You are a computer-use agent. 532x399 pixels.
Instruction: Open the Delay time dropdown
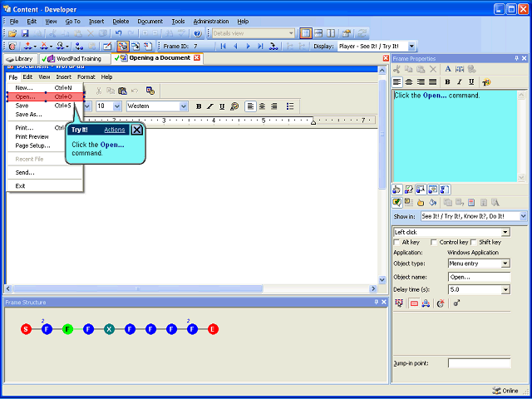point(506,290)
